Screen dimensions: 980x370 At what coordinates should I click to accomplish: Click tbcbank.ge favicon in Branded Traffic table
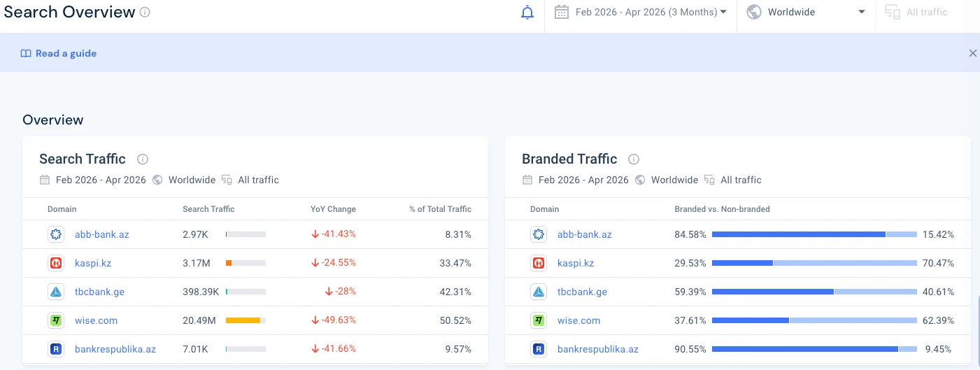point(539,292)
